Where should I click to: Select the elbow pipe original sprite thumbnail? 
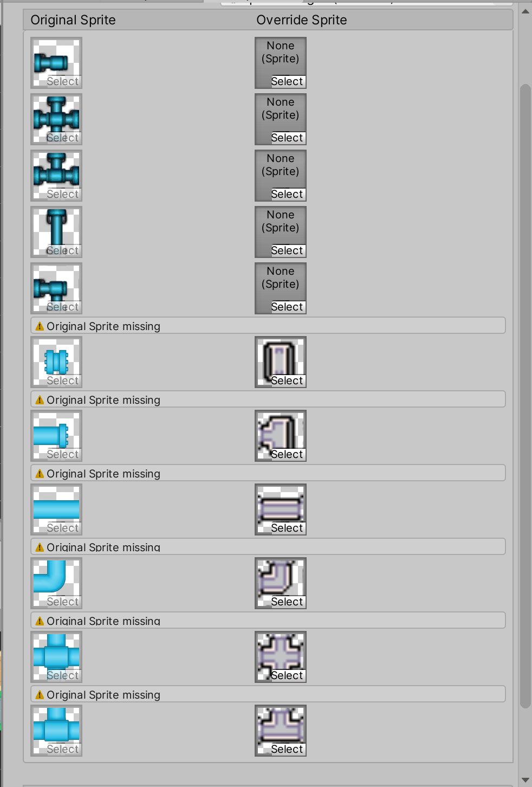tap(56, 579)
